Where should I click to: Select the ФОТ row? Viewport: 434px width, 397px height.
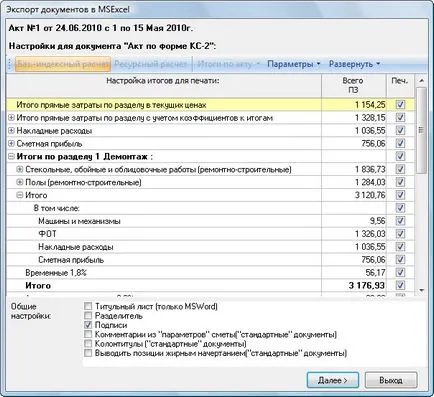[x=210, y=234]
